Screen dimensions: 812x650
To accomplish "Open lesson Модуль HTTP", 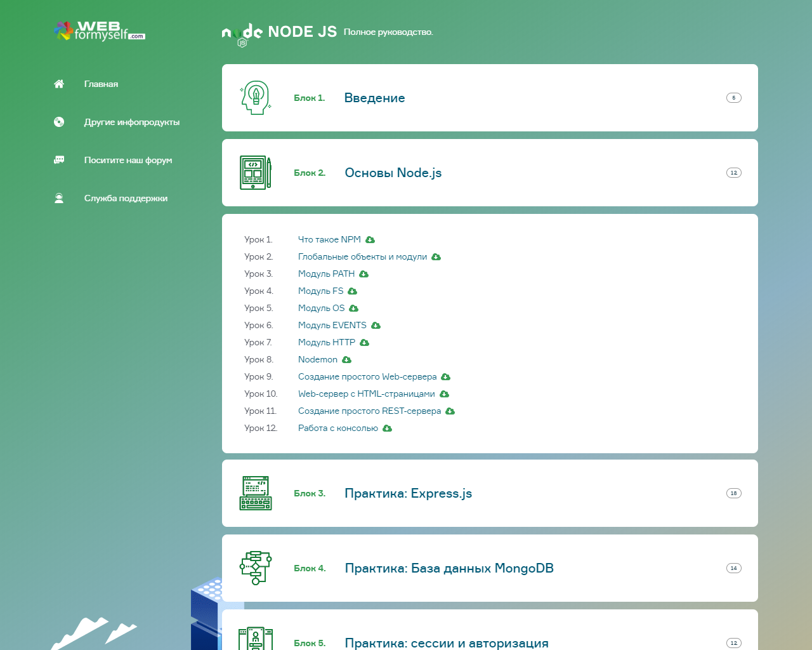I will 327,342.
